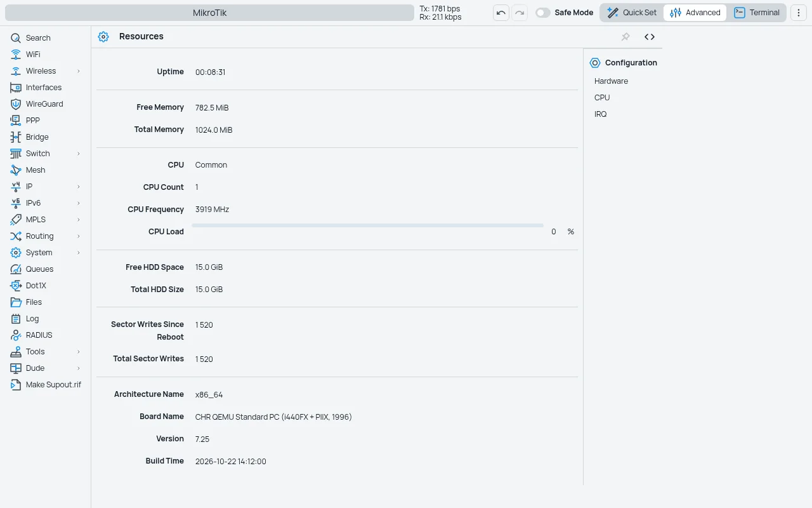Image resolution: width=812 pixels, height=508 pixels.
Task: Click the PPP icon in sidebar
Action: coord(16,121)
